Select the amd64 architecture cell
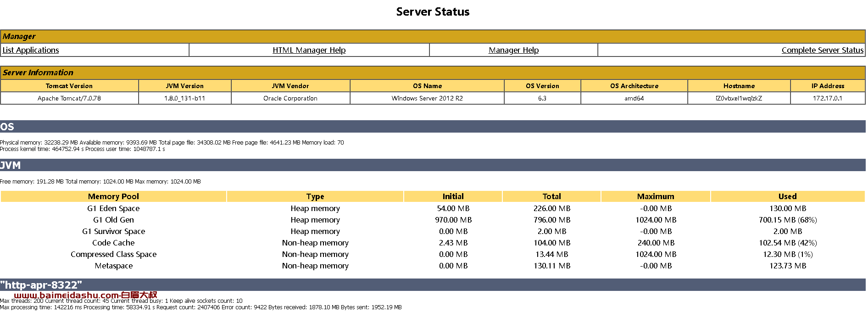Screen dimensions: 868x312 634,98
